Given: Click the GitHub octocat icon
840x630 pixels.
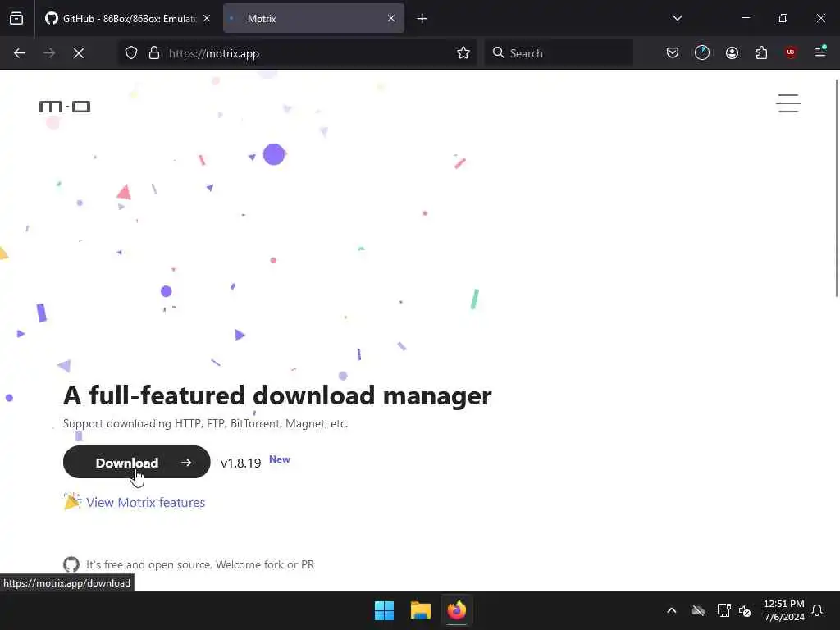Looking at the screenshot, I should pos(71,564).
